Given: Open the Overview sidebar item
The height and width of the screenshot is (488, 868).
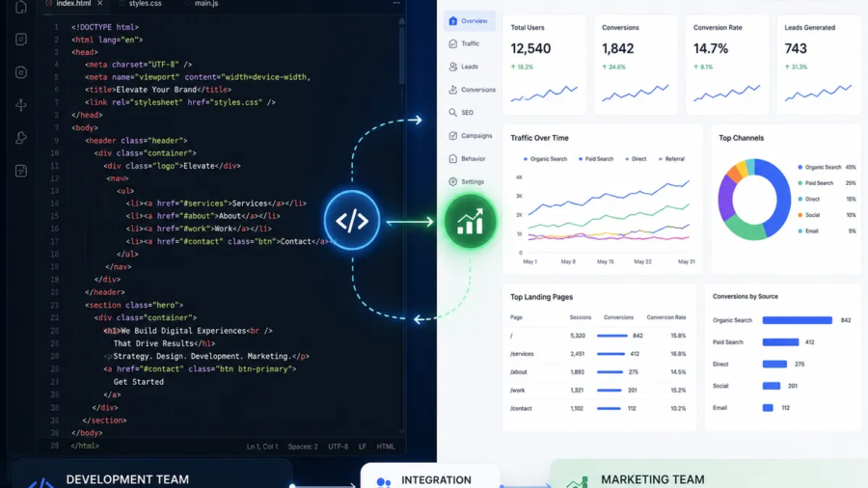Looking at the screenshot, I should [469, 21].
